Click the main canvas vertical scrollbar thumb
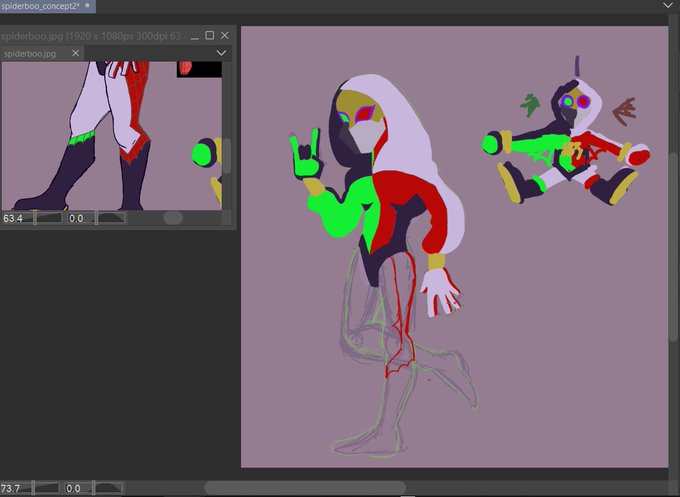The image size is (680, 497). tap(674, 247)
